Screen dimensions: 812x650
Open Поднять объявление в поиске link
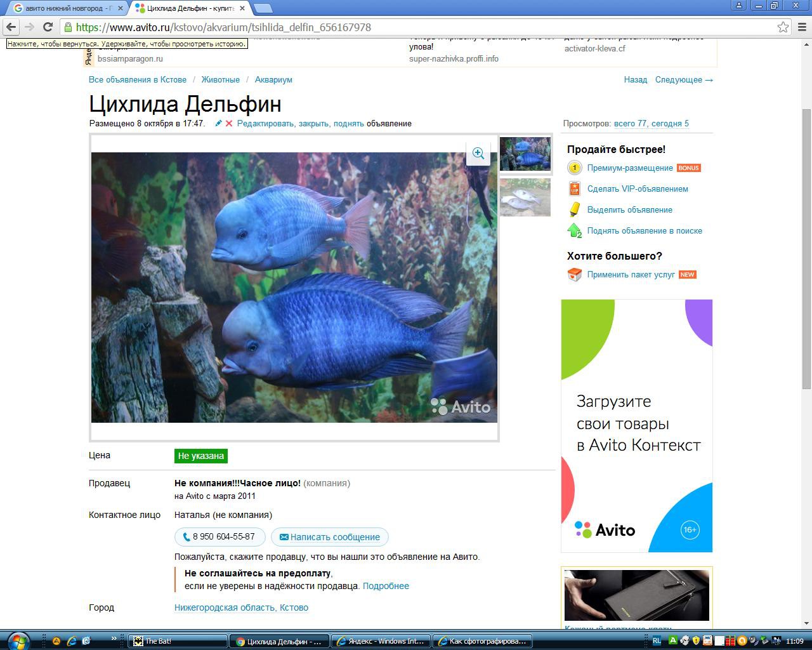645,230
